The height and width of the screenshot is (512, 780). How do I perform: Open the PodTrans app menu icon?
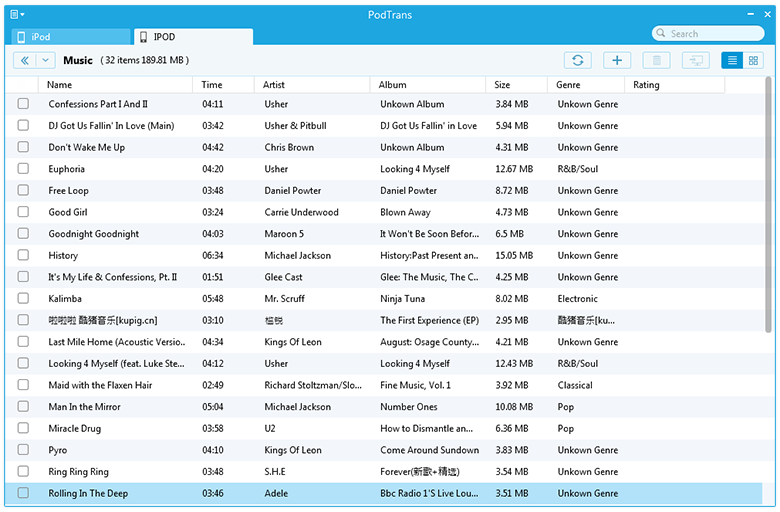click(x=16, y=14)
